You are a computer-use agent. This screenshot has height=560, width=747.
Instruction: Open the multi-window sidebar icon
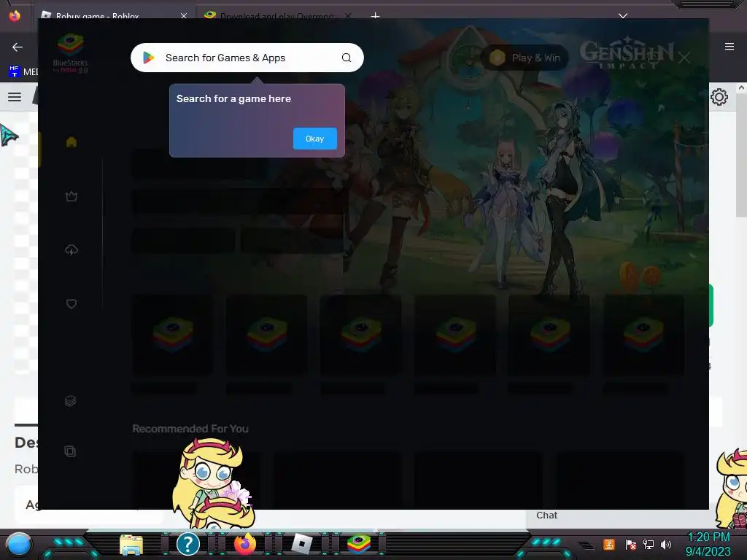(70, 451)
